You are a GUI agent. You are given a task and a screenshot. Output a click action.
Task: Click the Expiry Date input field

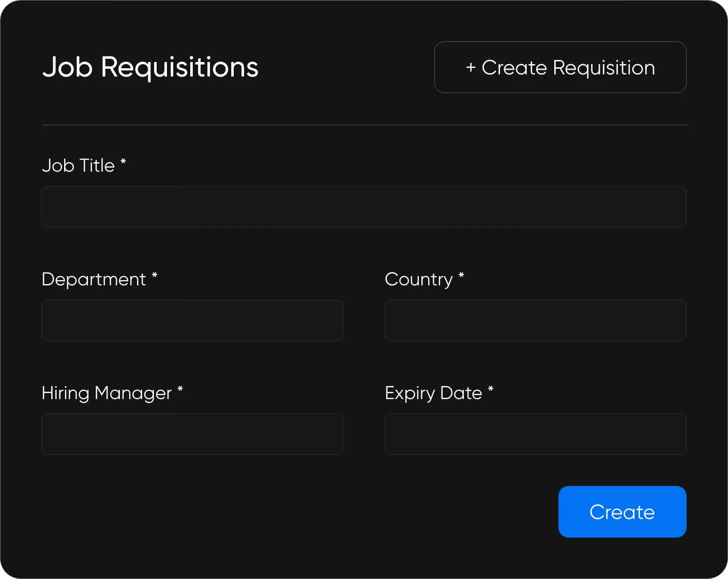coord(535,434)
